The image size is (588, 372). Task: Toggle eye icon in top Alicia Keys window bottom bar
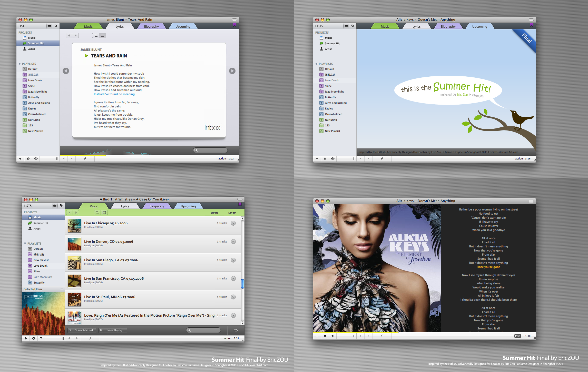coord(332,159)
